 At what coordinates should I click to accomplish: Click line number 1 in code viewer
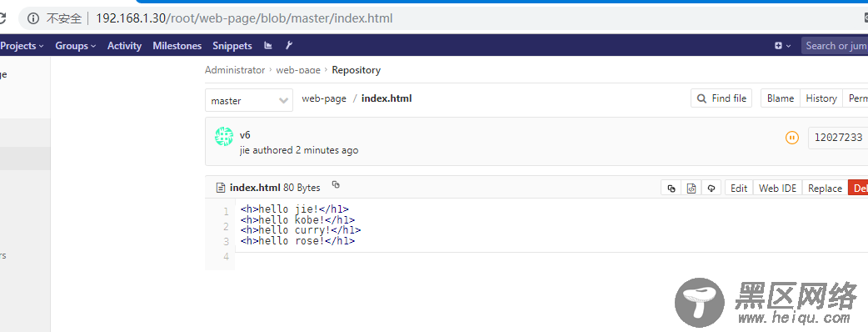pyautogui.click(x=226, y=212)
